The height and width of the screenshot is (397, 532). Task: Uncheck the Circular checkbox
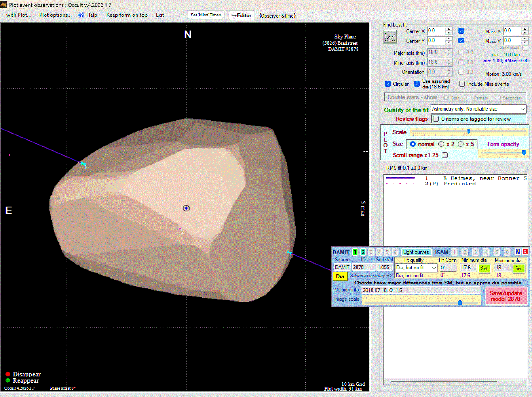(x=388, y=84)
